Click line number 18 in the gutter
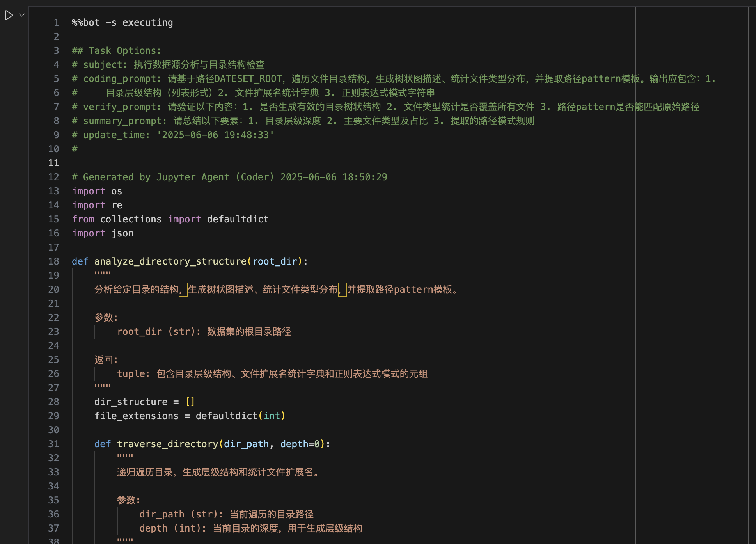 pyautogui.click(x=53, y=261)
